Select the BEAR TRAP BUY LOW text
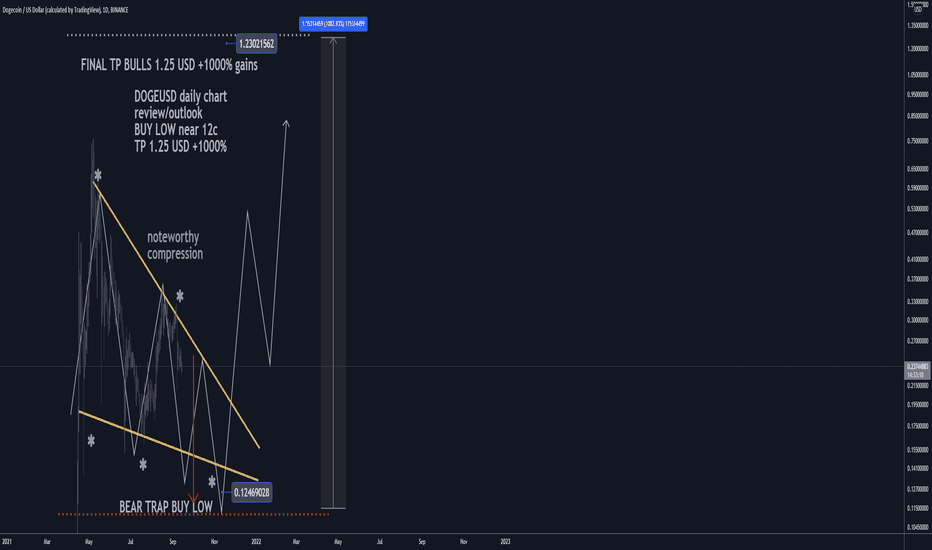The image size is (932, 550). pyautogui.click(x=166, y=507)
